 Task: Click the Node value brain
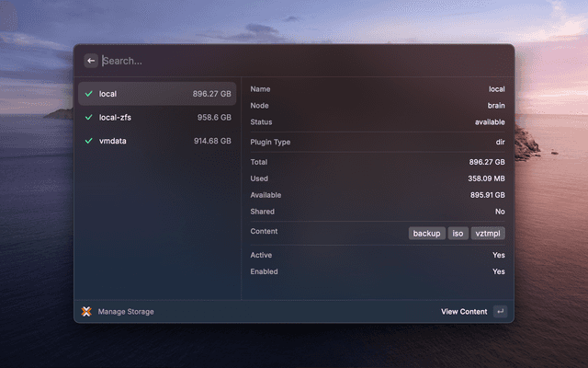coord(495,106)
